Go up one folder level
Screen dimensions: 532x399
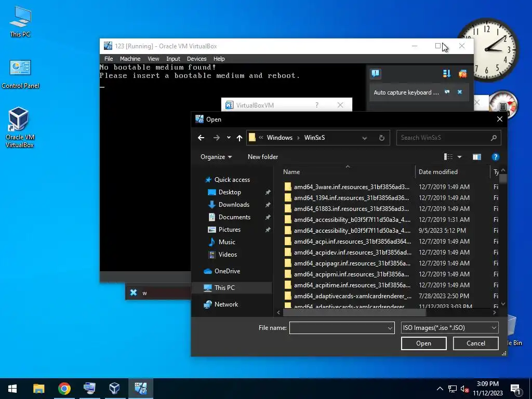240,138
